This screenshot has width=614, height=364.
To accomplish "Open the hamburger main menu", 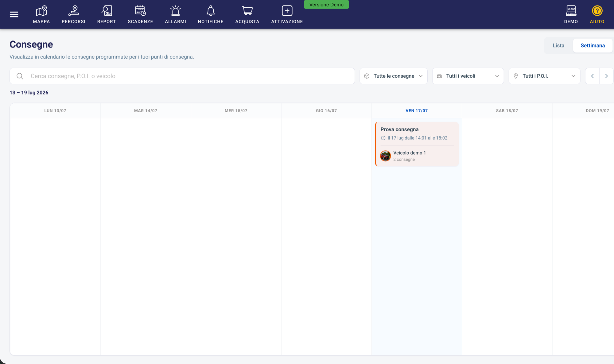I will tap(14, 14).
